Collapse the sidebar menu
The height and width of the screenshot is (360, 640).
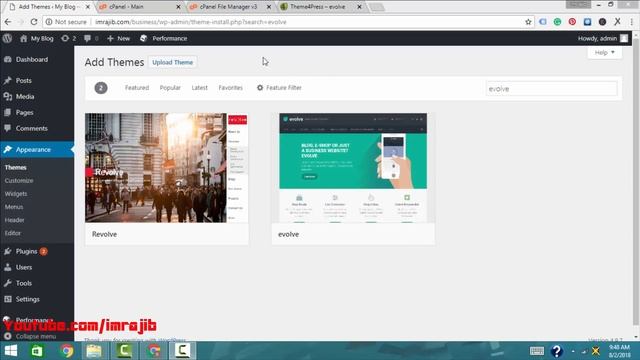pyautogui.click(x=31, y=336)
